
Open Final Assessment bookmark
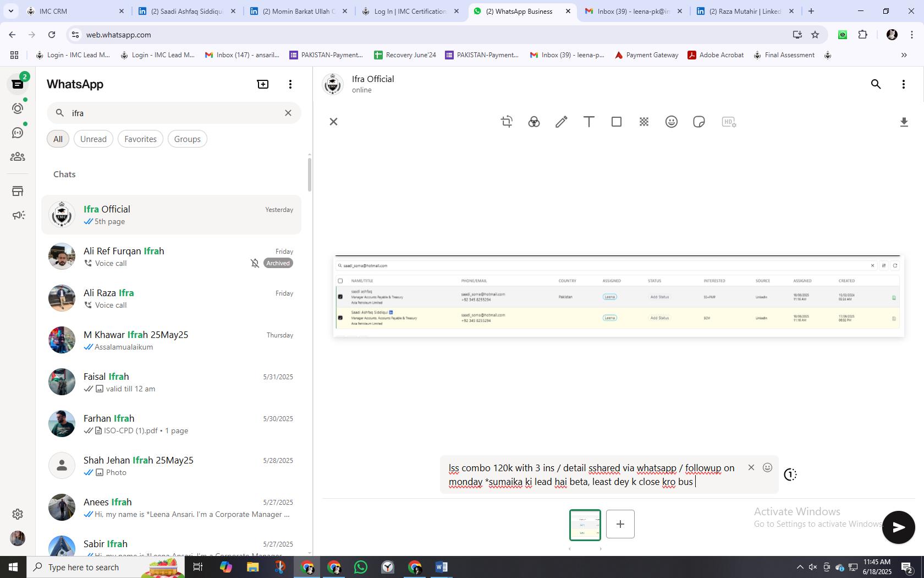coord(784,55)
